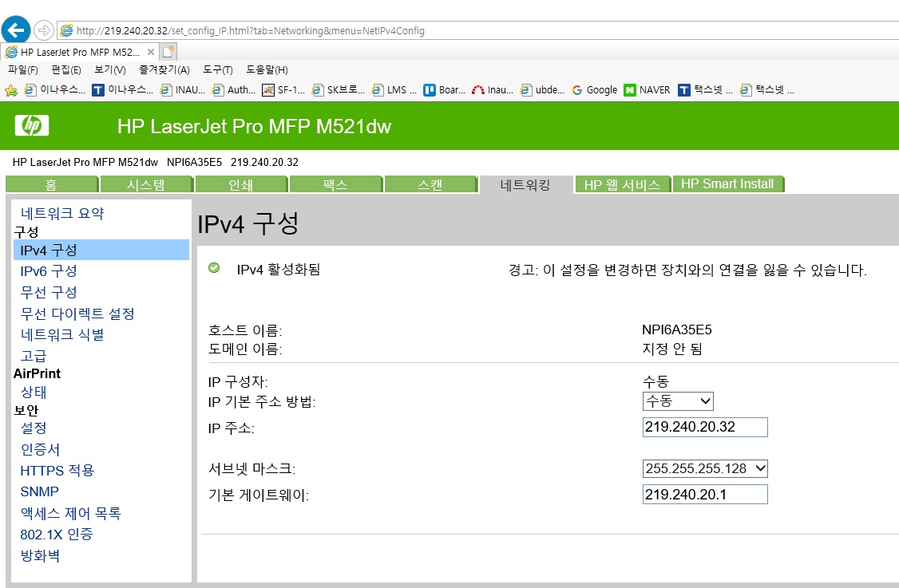Switch to the 스캔 tab
The image size is (899, 588).
[x=430, y=184]
